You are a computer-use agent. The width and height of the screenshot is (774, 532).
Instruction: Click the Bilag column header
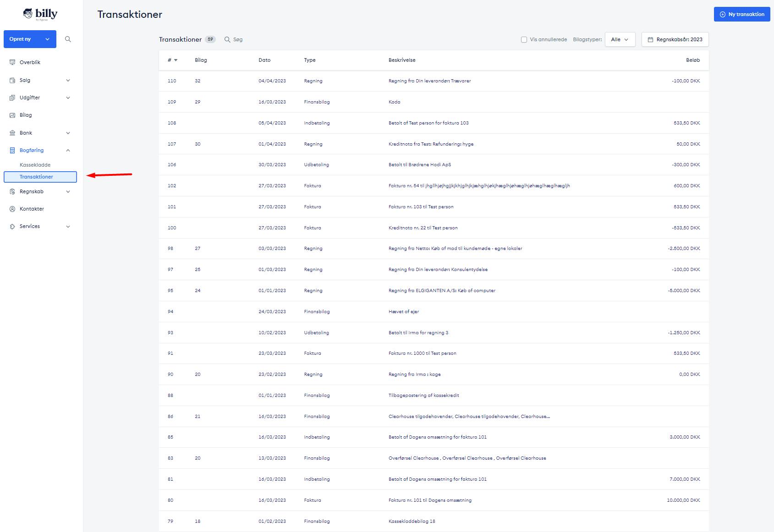tap(201, 60)
